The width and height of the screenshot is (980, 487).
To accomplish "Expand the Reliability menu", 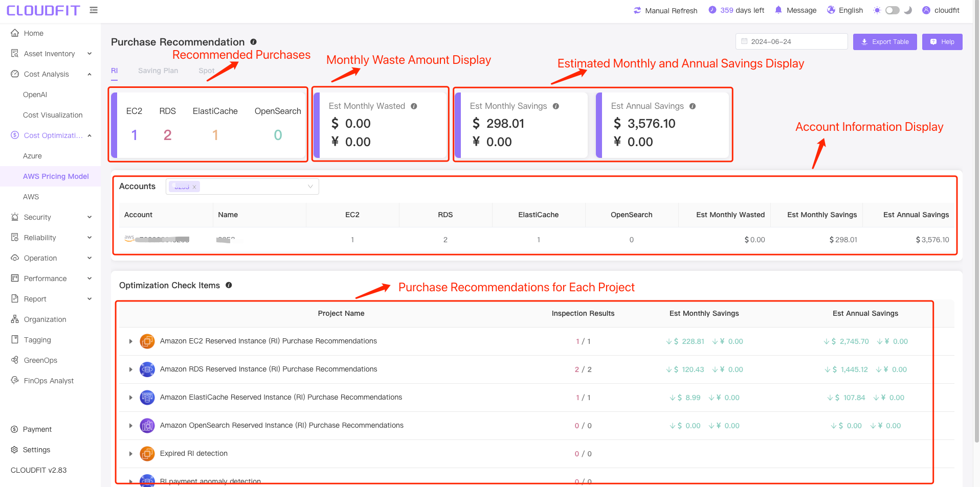I will [x=90, y=238].
